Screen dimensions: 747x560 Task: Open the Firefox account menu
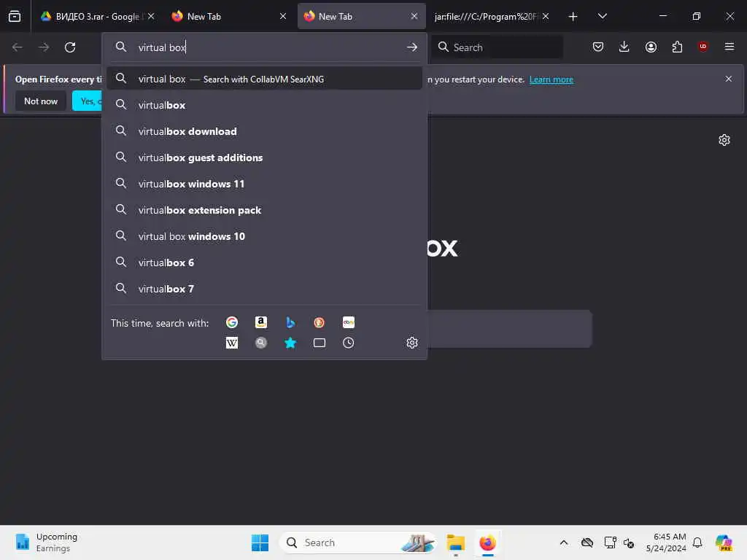[651, 47]
